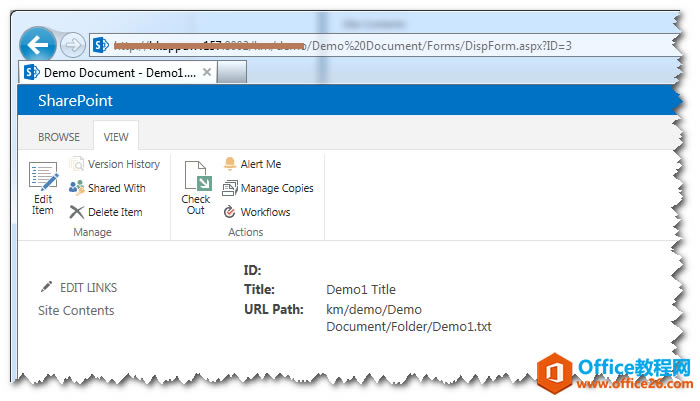Screen dimensions: 700x401
Task: Open Site Contents link
Action: click(x=76, y=310)
